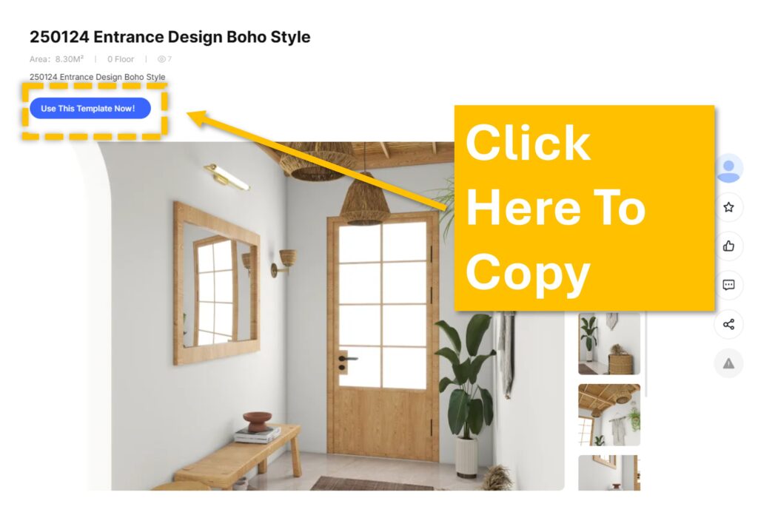Click the 0 Floor label
Viewport: 758px width, 532px height.
[x=121, y=59]
